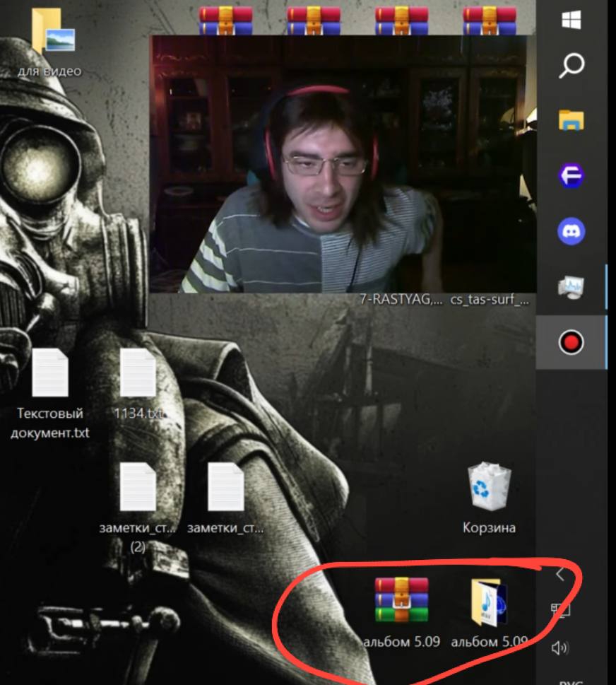Select the "заметки_ст..." file without the (2) suffix
This screenshot has width=616, height=685.
click(x=226, y=498)
